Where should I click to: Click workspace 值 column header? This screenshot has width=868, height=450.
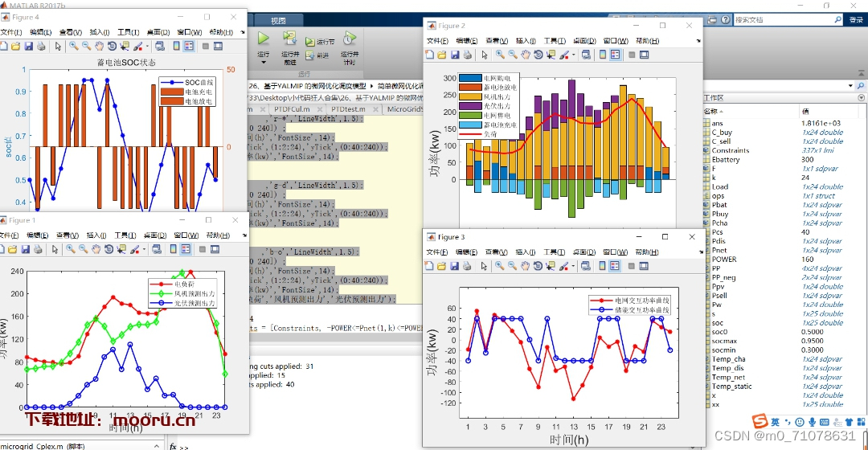[x=805, y=111]
